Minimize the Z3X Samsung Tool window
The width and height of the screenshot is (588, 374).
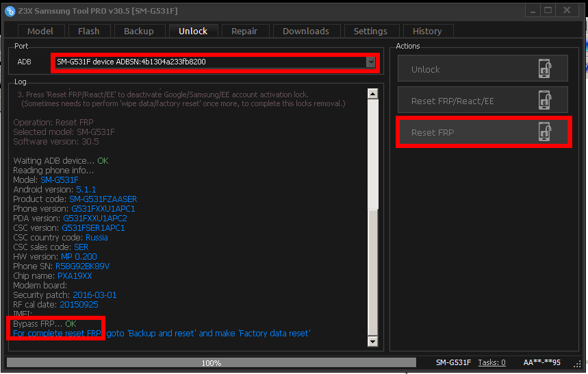pos(533,10)
